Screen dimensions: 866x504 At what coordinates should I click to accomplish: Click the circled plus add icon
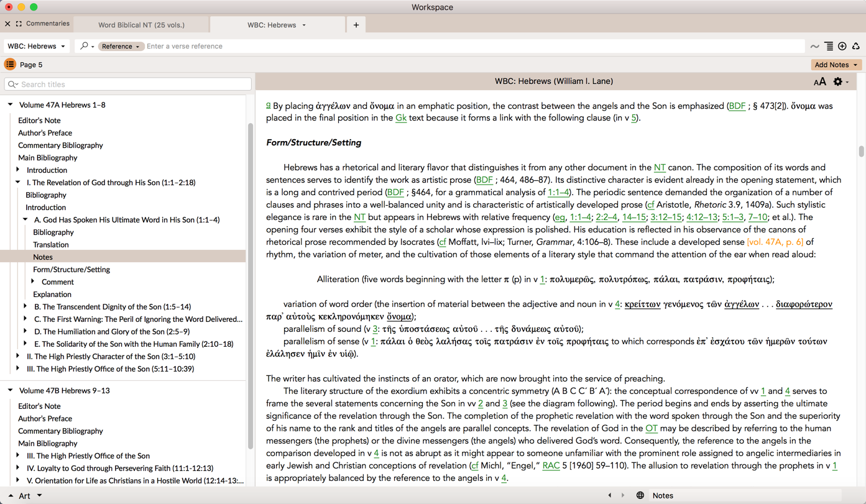click(842, 47)
